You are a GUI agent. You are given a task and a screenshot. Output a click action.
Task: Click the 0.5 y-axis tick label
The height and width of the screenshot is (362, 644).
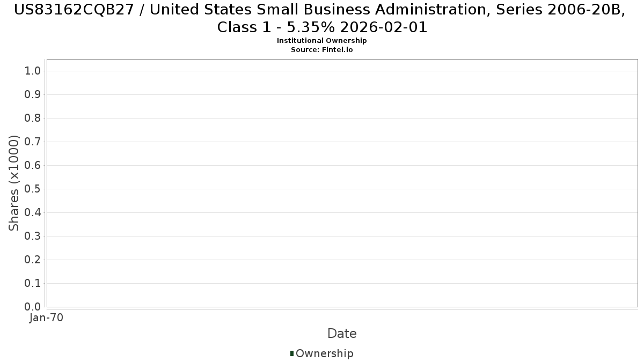33,189
